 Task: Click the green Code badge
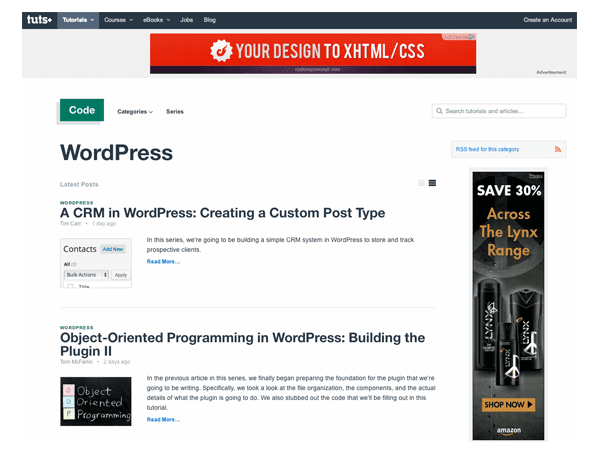pos(82,110)
